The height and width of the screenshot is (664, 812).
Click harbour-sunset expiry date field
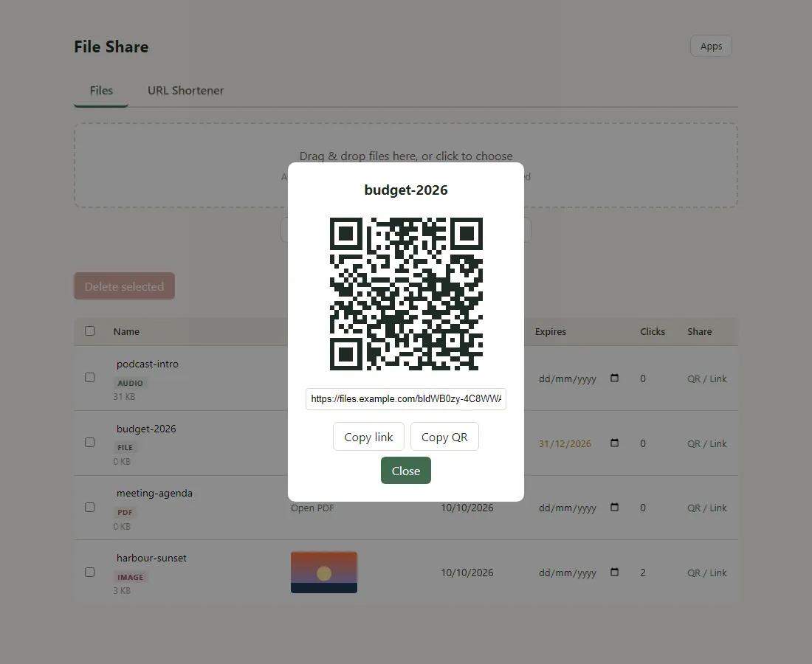pos(579,573)
